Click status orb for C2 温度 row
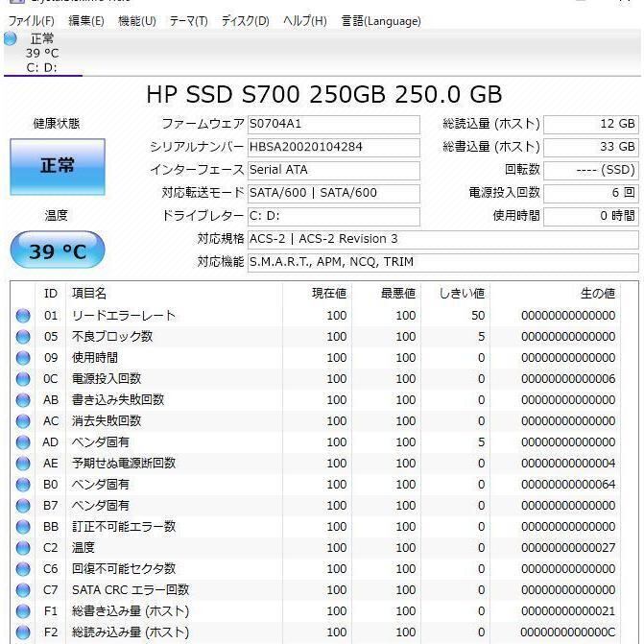This screenshot has width=644, height=644. 23,548
